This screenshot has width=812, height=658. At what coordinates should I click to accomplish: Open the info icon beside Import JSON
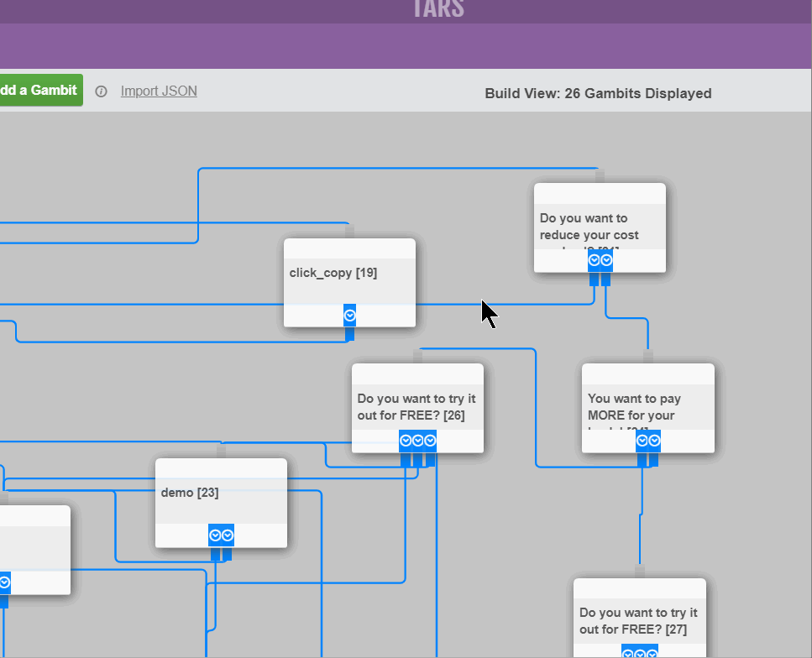[x=101, y=91]
